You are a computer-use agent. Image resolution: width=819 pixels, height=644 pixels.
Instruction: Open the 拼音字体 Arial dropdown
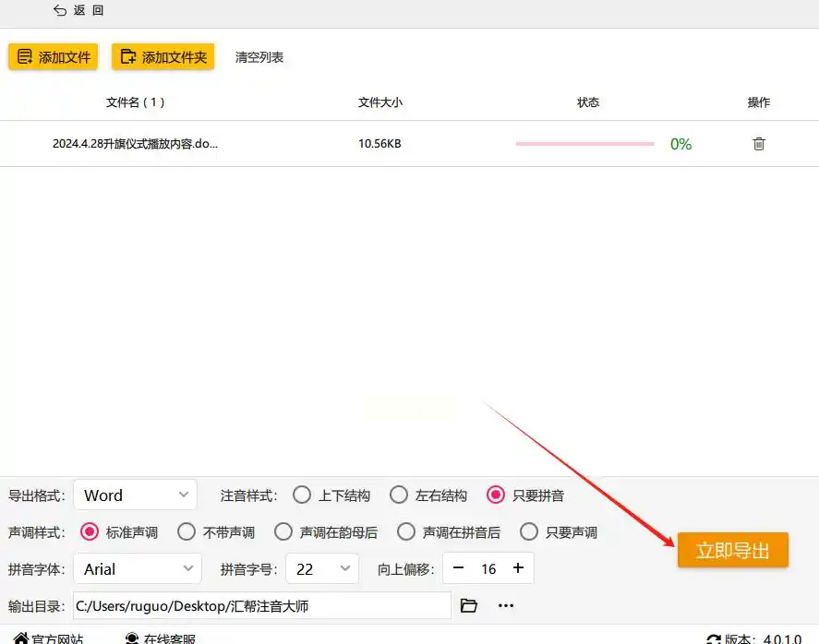tap(138, 569)
